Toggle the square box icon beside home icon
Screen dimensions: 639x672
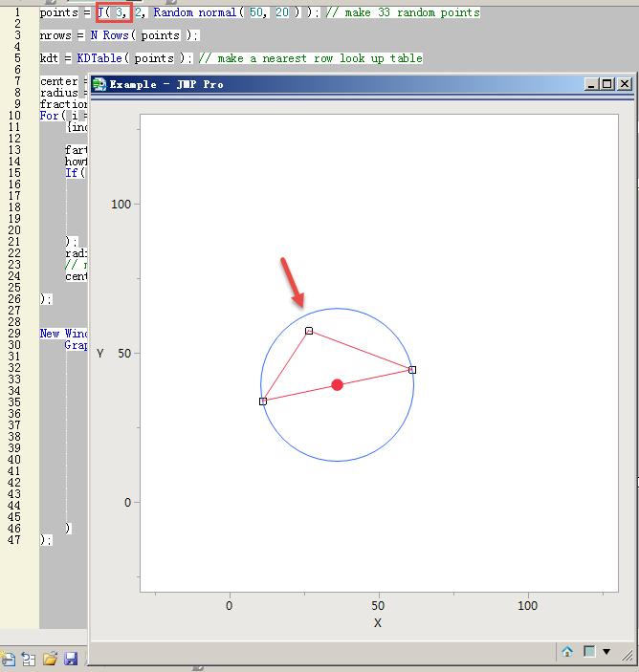589,651
